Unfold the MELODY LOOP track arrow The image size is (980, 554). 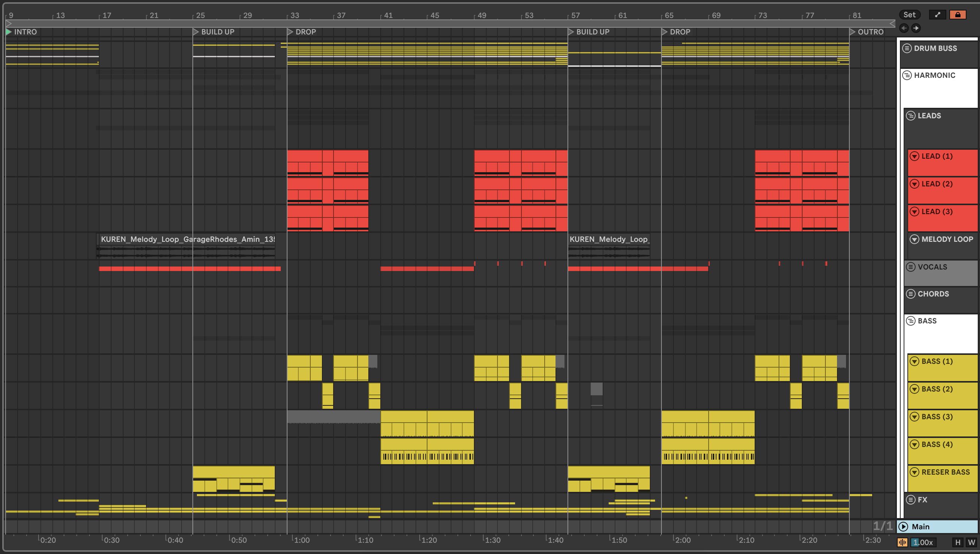click(x=914, y=239)
